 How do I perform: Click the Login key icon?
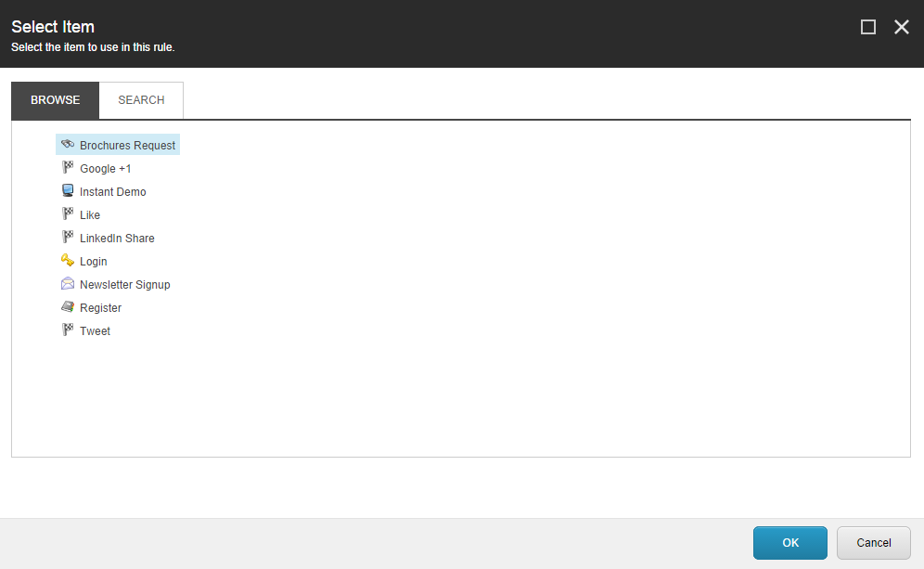coord(68,260)
